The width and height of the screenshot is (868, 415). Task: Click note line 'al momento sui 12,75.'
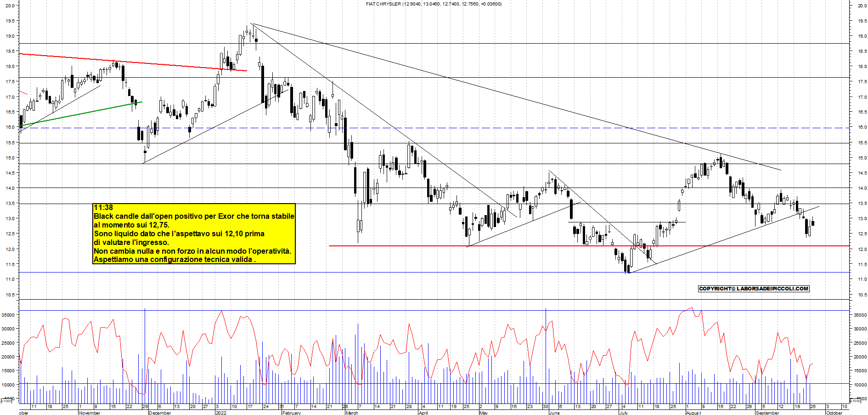coord(132,225)
